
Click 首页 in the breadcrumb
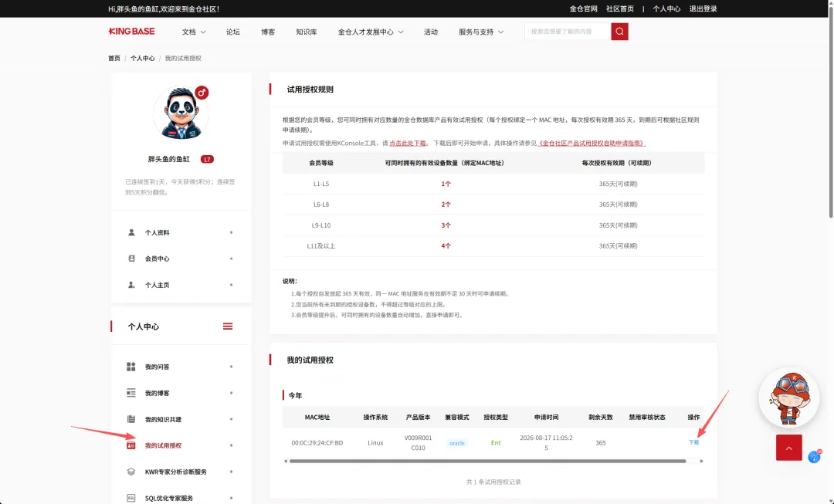pyautogui.click(x=114, y=59)
